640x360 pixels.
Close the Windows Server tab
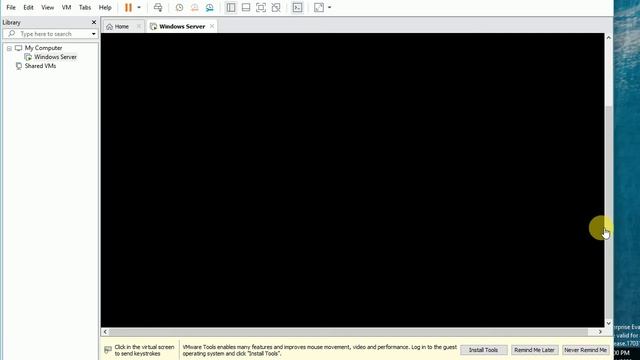212,26
